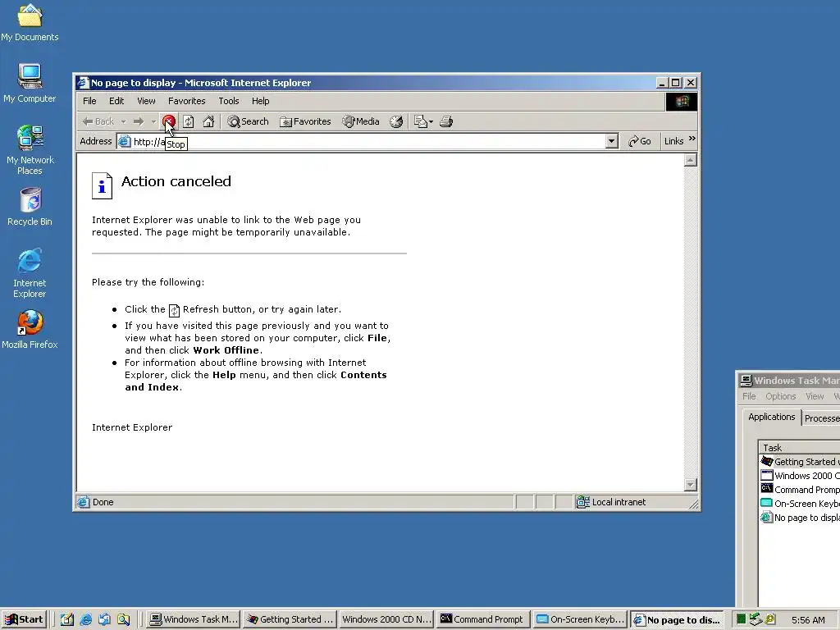Click the Forward arrow in IE toolbar

(x=138, y=121)
